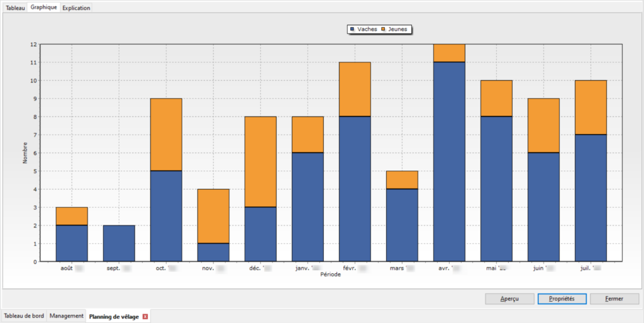This screenshot has width=644, height=323.
Task: Click the orange Jeunes segment for nov.
Action: pos(213,216)
